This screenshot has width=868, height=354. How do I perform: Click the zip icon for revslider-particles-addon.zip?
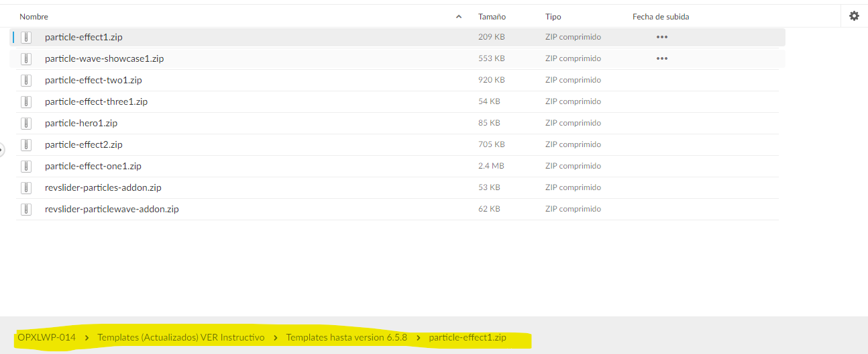tap(26, 188)
